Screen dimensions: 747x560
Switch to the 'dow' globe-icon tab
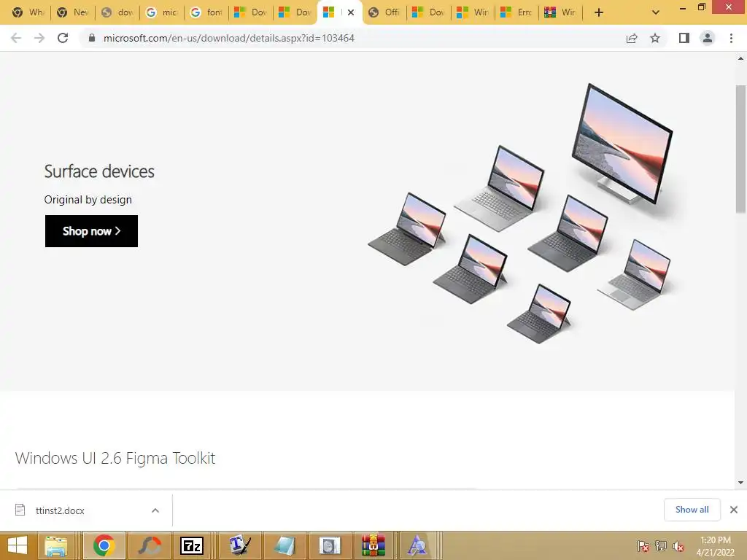[117, 12]
